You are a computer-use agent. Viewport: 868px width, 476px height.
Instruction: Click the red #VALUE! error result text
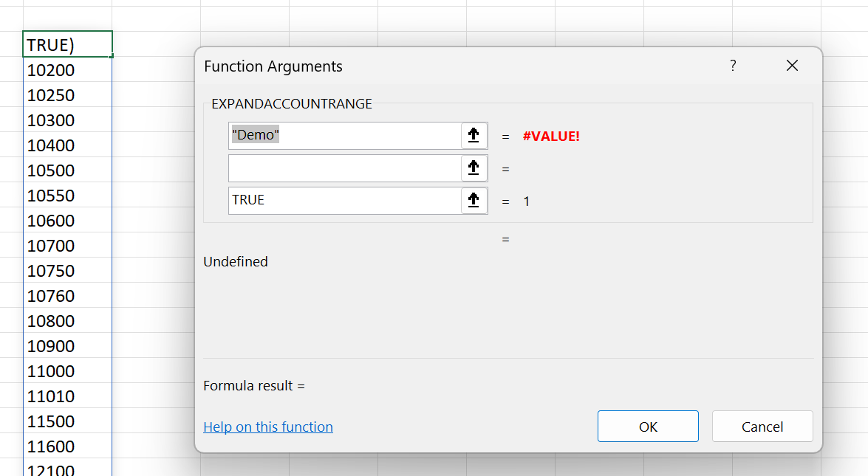pyautogui.click(x=551, y=136)
